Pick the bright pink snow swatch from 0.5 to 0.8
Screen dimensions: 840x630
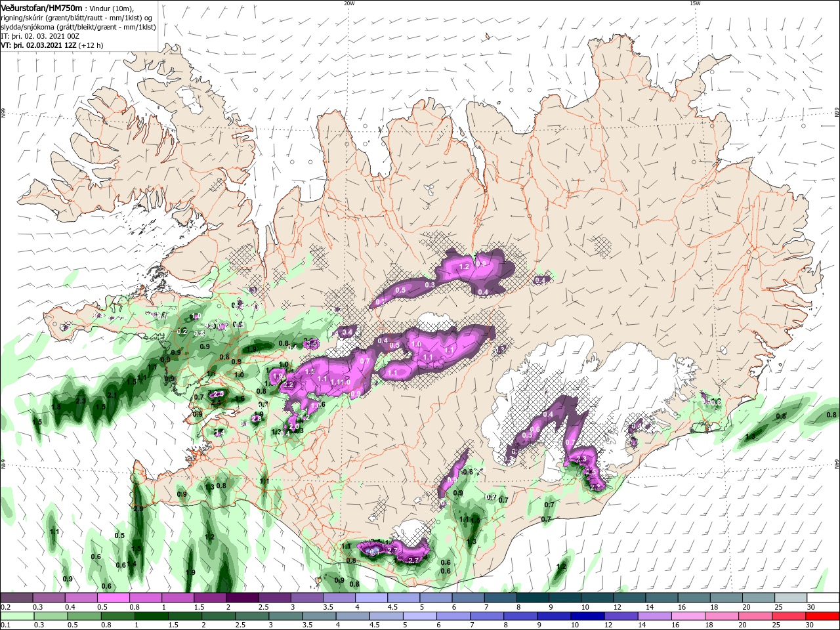114,598
